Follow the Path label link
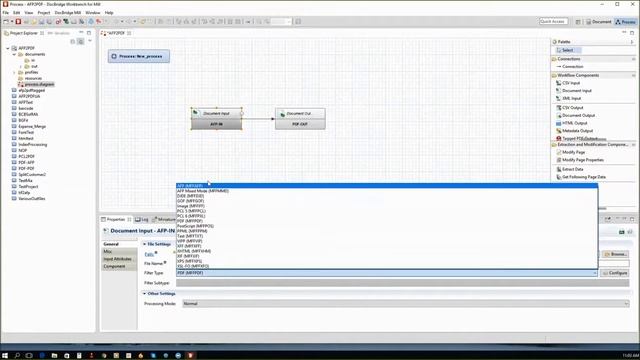Screen dimensions: 640x360 click(149, 254)
